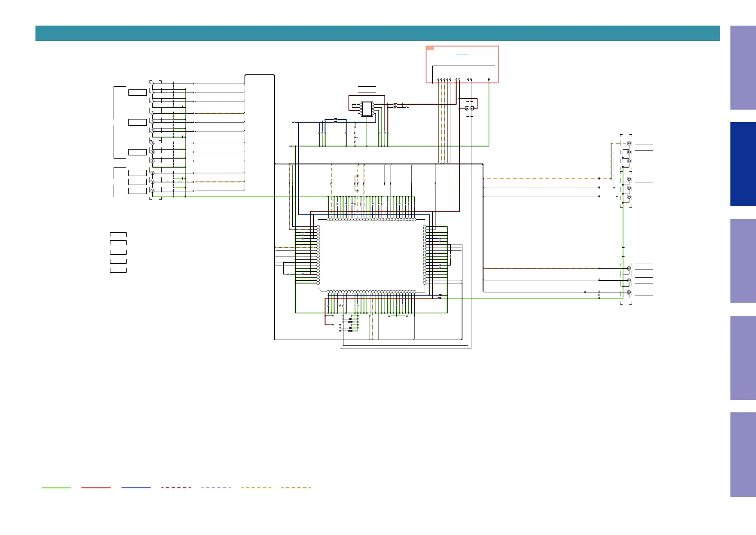Open the top purple side tab
This screenshot has height=535, width=756.
pyautogui.click(x=743, y=67)
